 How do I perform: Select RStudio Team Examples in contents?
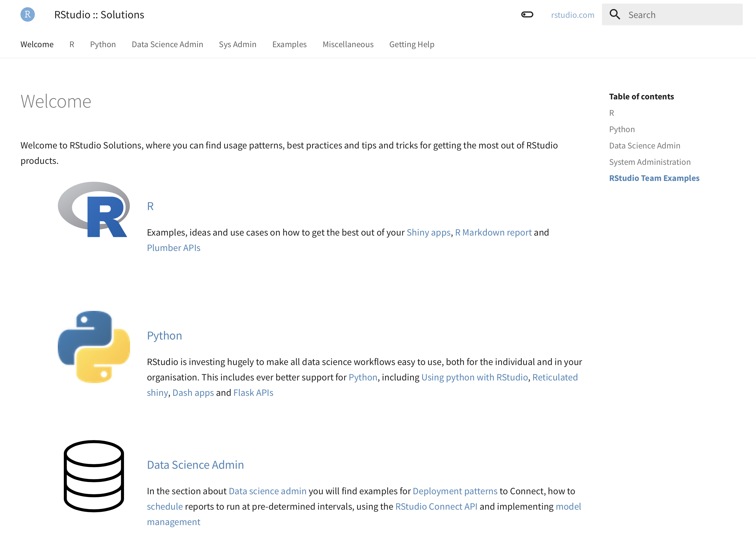tap(654, 178)
